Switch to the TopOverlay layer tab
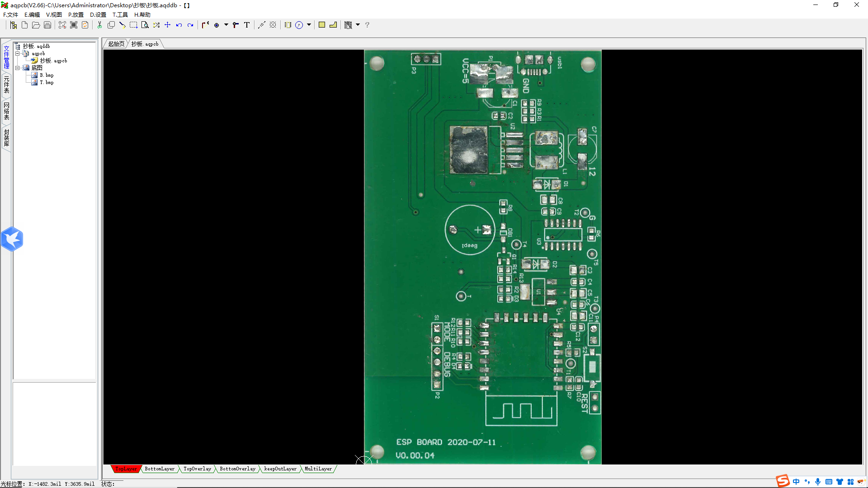Image resolution: width=868 pixels, height=488 pixels. coord(197,469)
